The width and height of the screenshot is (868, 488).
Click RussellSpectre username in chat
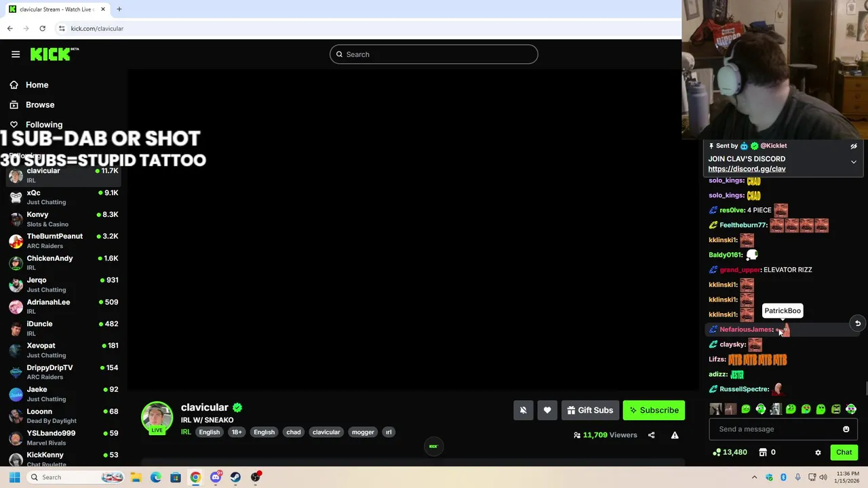(744, 389)
